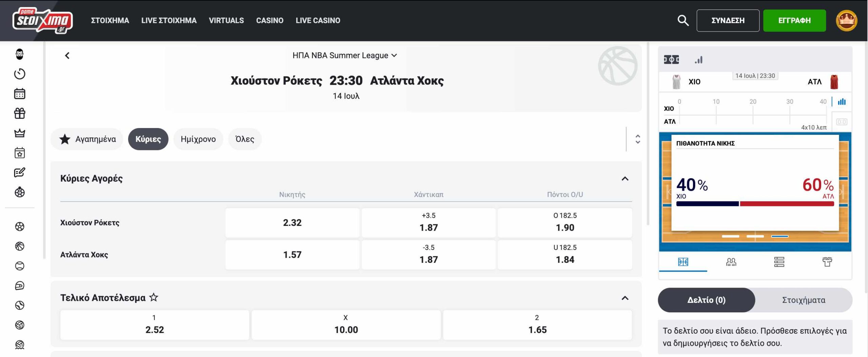Switch to the Ημίχρονο markets tab
Image resolution: width=868 pixels, height=357 pixels.
pyautogui.click(x=198, y=139)
